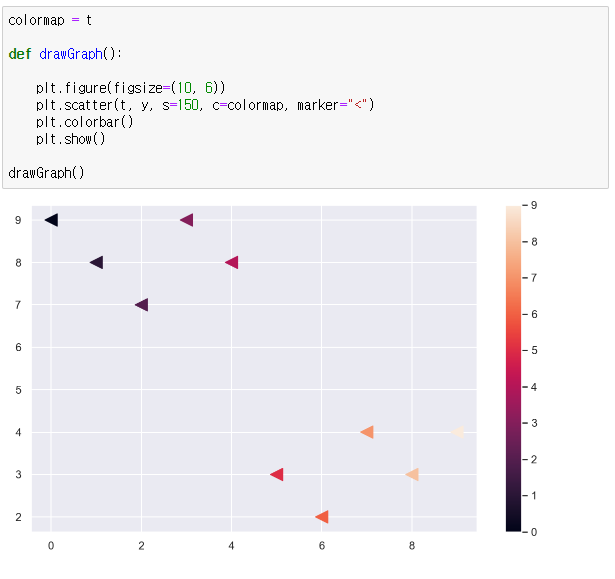Click y-axis tick label 6
The height and width of the screenshot is (579, 615).
click(18, 347)
